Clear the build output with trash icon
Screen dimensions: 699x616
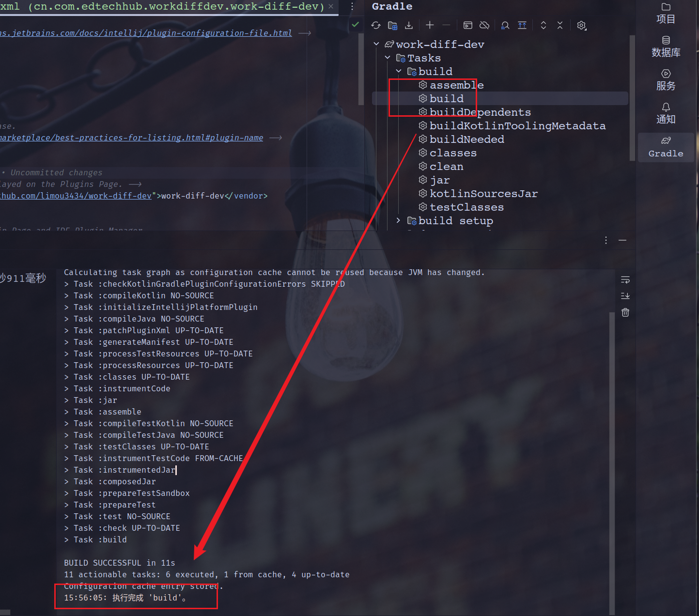[625, 312]
